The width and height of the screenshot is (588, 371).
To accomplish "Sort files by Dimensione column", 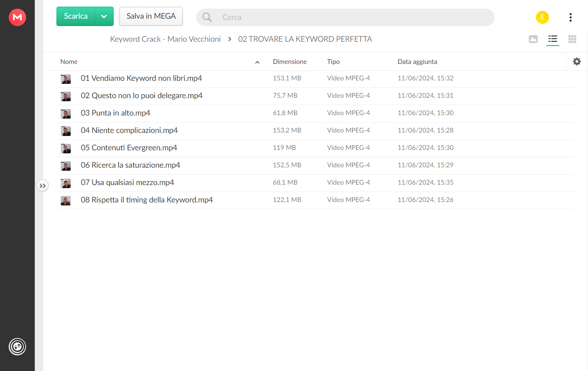I will 290,62.
